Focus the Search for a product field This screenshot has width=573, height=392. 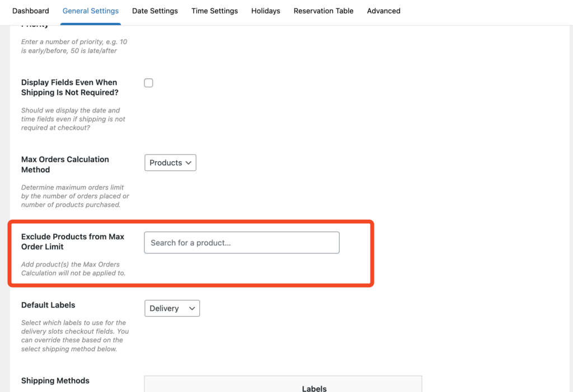[242, 242]
